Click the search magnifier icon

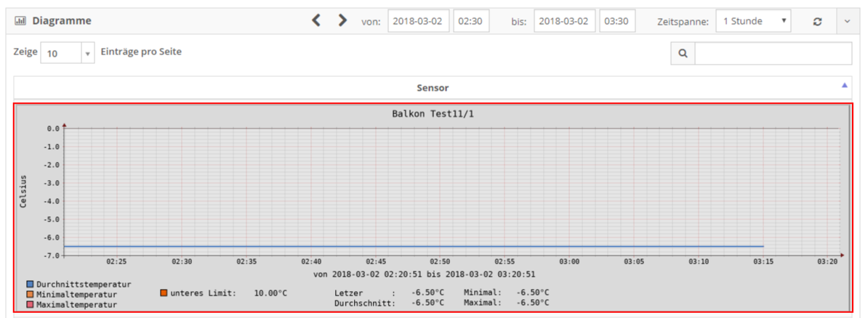point(683,53)
